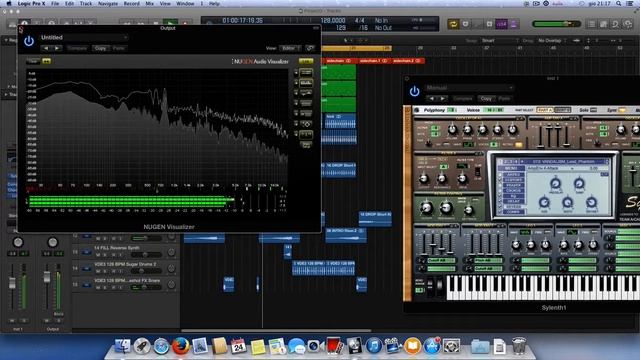Toggle the Cycle button in control bar

[x=453, y=24]
